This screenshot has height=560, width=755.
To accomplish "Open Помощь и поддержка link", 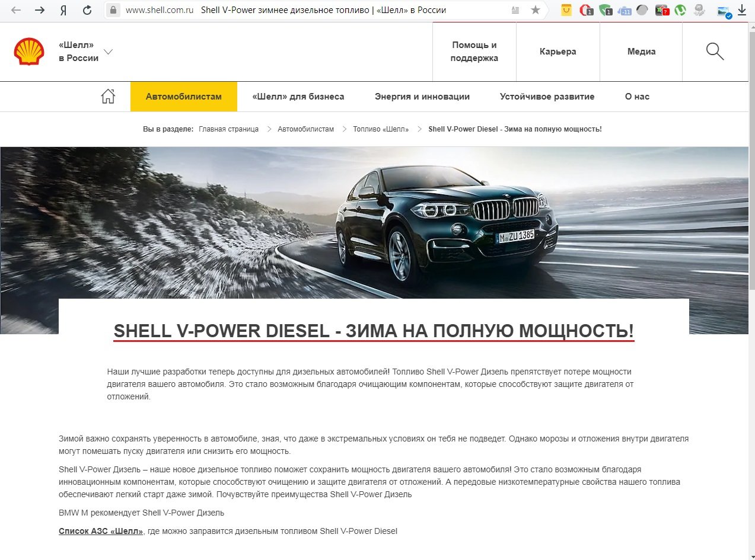I will click(x=474, y=52).
